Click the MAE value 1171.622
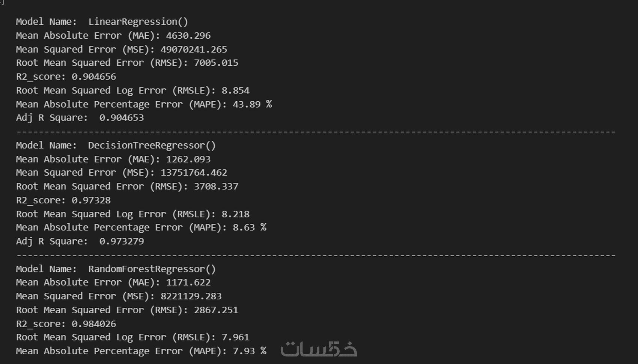The image size is (638, 364). click(188, 282)
